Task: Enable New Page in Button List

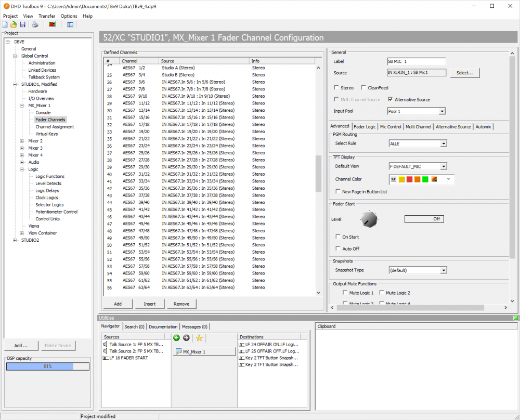Action: 338,191
